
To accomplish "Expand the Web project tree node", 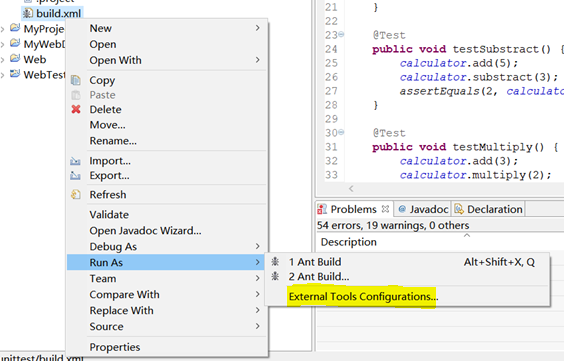I will (x=3, y=59).
